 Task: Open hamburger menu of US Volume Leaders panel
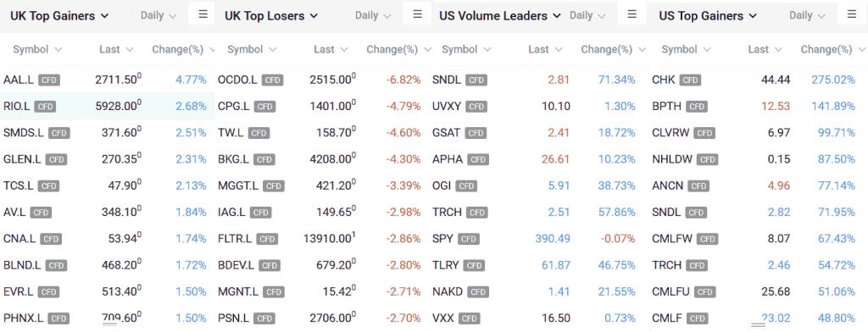coord(632,14)
